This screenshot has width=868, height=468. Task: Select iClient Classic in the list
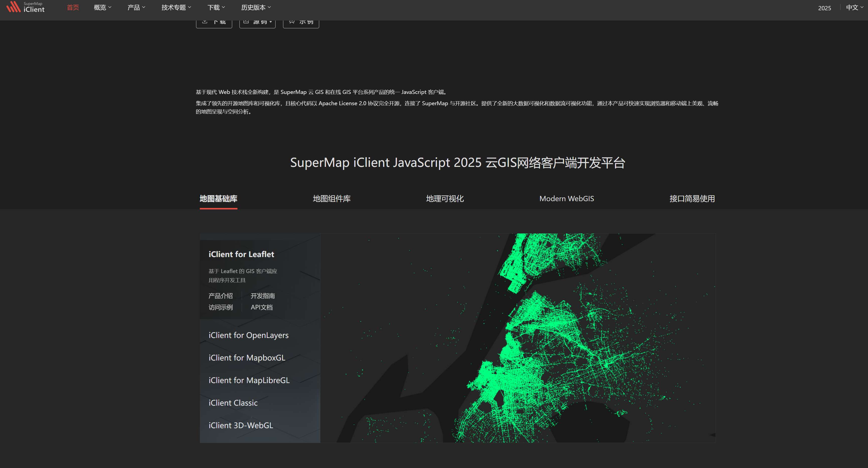(x=233, y=403)
